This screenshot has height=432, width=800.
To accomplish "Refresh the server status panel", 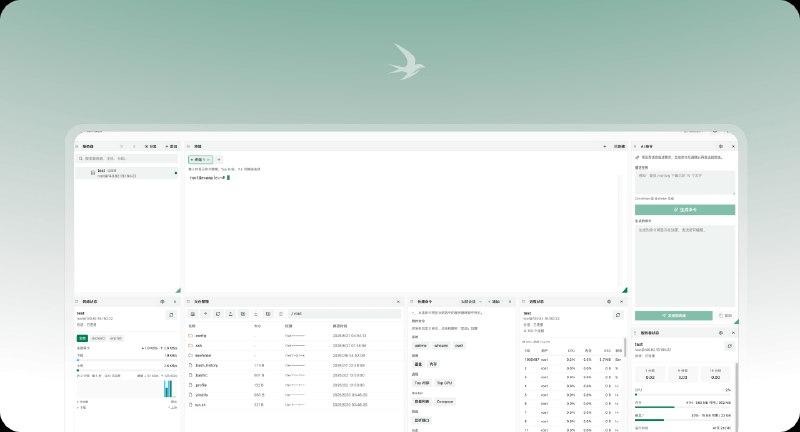I will coord(730,346).
